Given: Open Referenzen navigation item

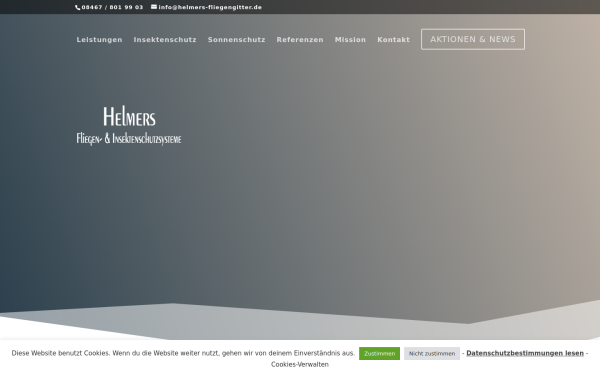Looking at the screenshot, I should point(300,40).
